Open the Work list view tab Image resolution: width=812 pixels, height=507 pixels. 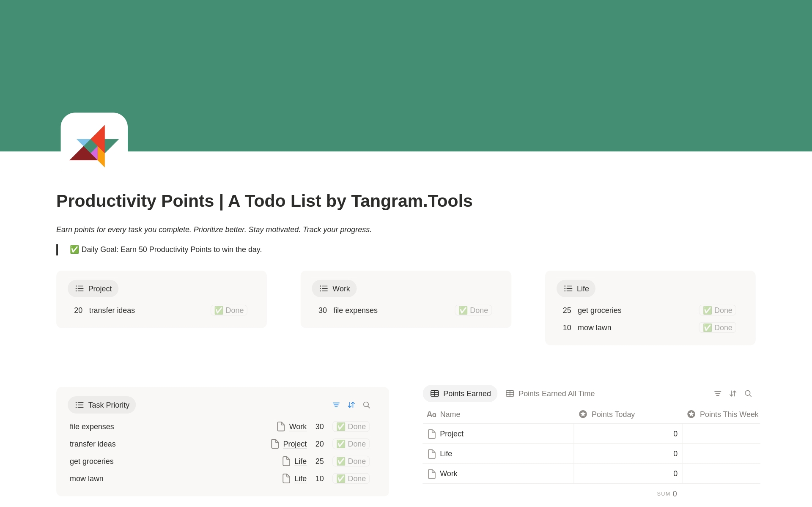(334, 289)
